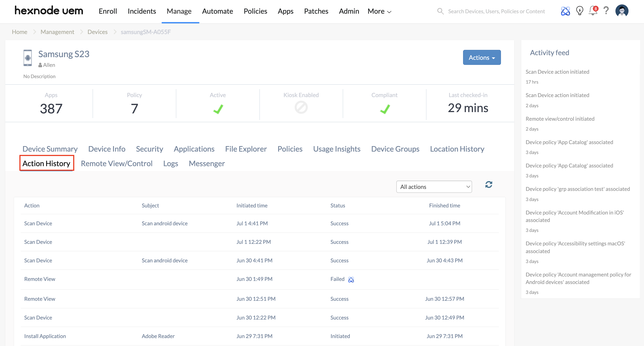Click the Kiosk Enabled disabled icon

tap(301, 107)
